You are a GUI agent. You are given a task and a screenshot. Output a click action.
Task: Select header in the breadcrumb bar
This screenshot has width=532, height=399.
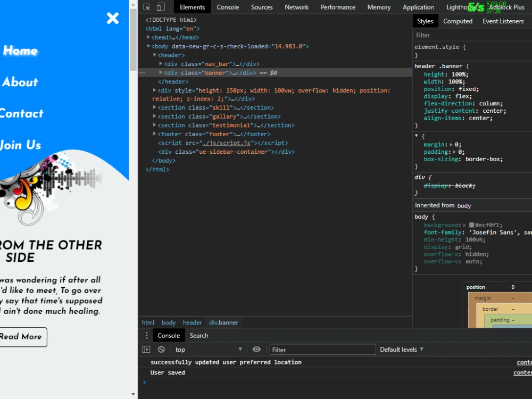click(193, 322)
